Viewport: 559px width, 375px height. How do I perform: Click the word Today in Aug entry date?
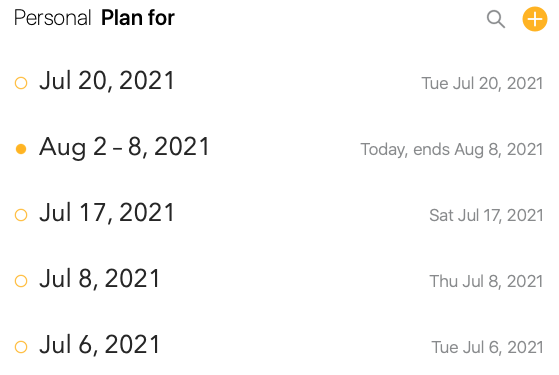point(384,149)
